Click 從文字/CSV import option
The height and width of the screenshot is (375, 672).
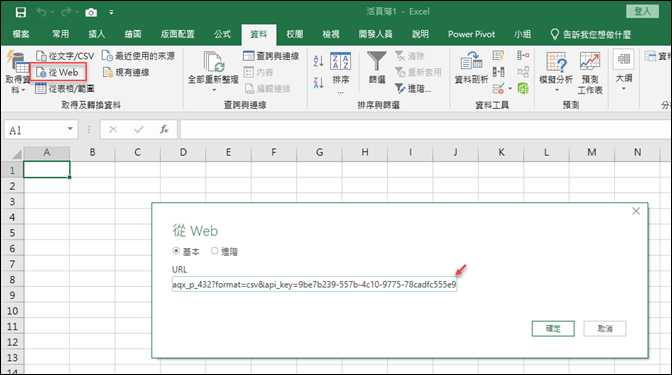[x=65, y=56]
